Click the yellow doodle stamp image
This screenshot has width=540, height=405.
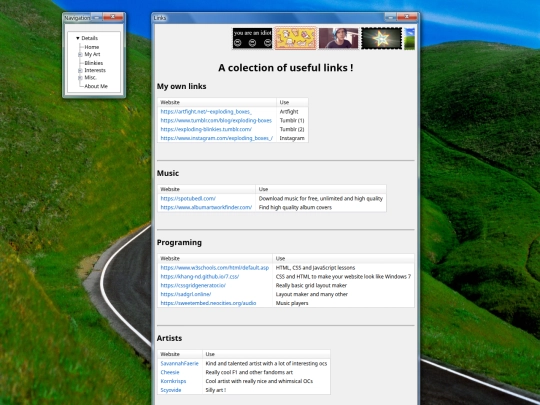click(x=295, y=38)
